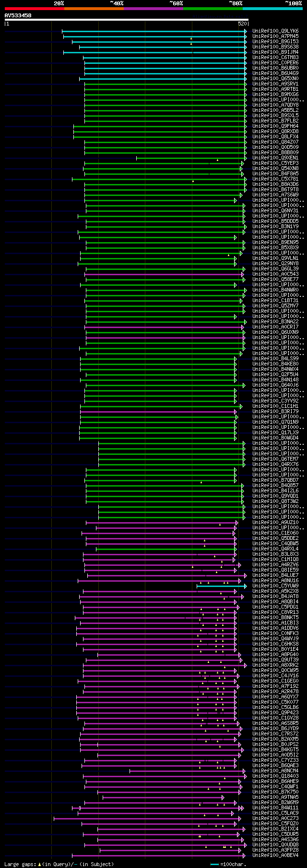Viewport: 307px width, 868px height.
Task: Open hit UniRef100_C1BT31
Action: (275, 301)
